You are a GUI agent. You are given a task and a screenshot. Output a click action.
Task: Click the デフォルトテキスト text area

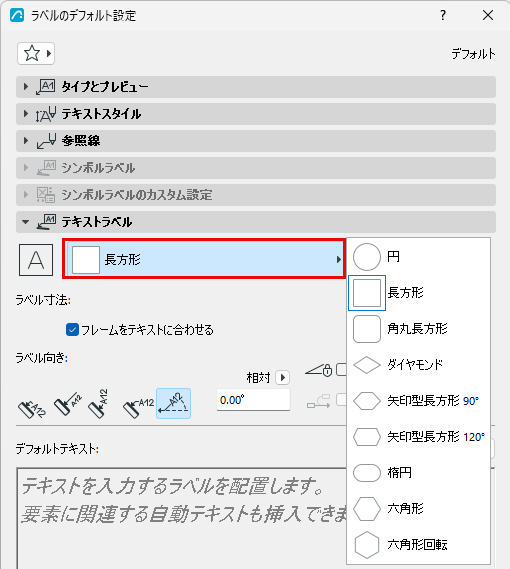pyautogui.click(x=181, y=518)
